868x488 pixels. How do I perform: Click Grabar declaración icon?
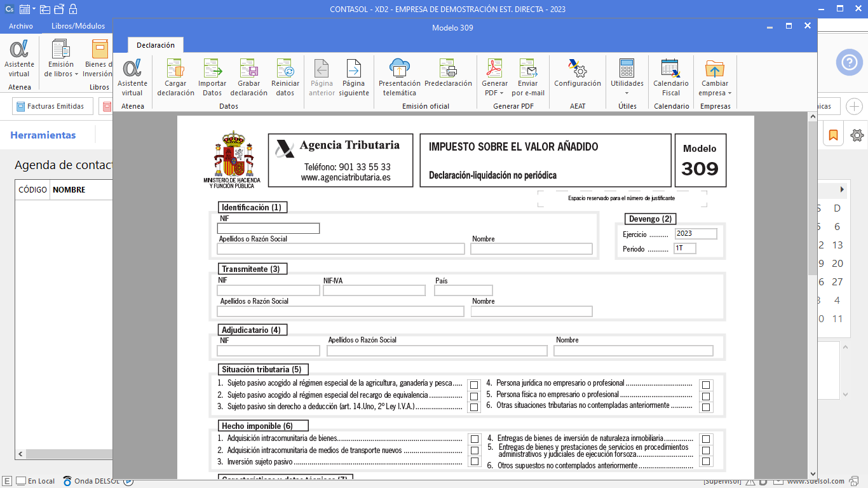248,69
